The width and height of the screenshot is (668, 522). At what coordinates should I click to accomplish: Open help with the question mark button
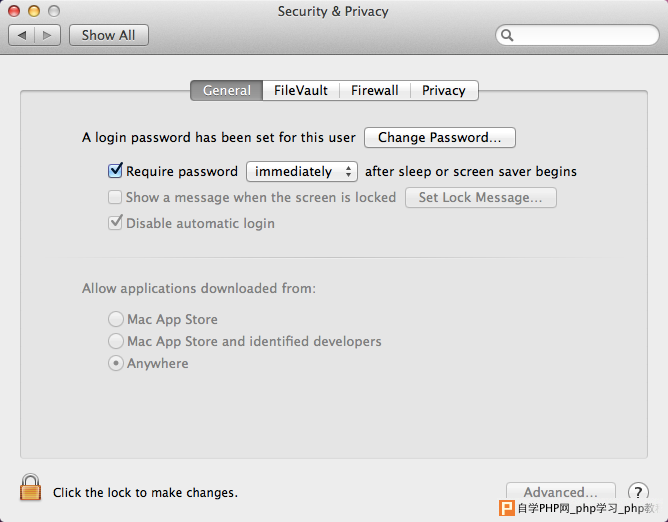point(638,492)
